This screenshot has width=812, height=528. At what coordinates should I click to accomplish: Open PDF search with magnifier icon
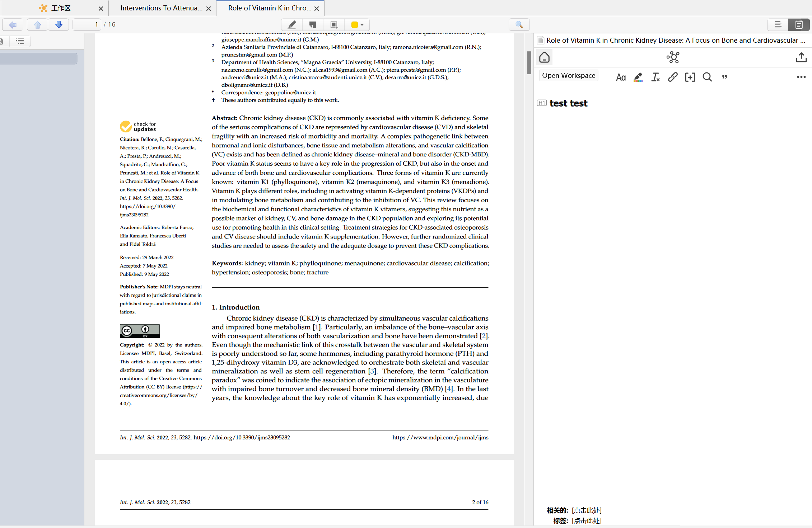pyautogui.click(x=519, y=25)
